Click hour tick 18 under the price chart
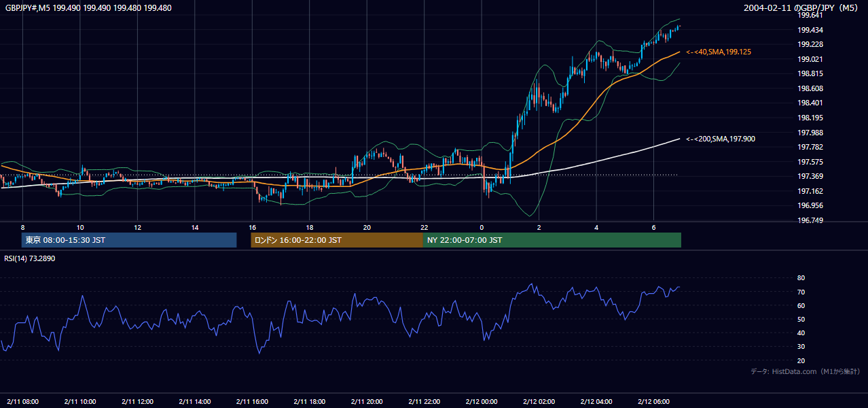Screen dimensions: 868x408 pyautogui.click(x=310, y=227)
